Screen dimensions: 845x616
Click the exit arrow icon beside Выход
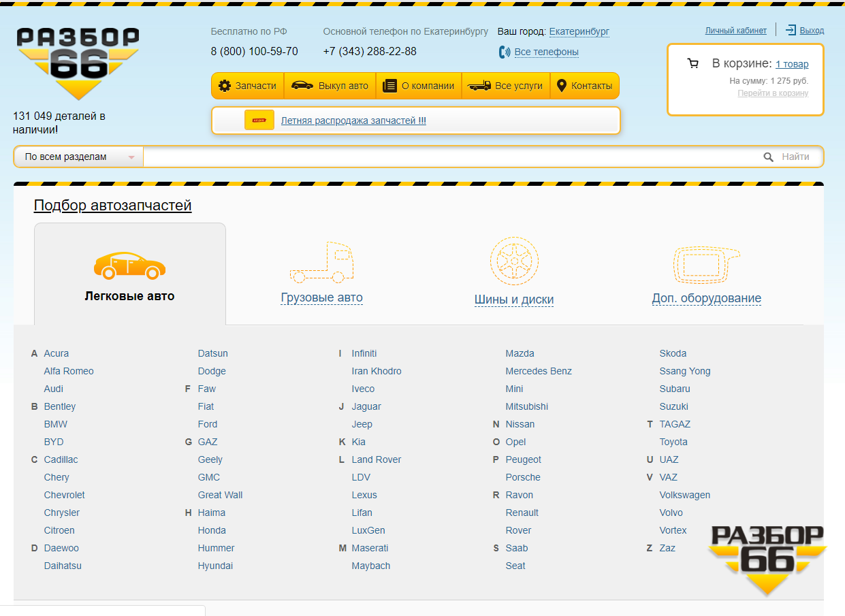[x=791, y=30]
